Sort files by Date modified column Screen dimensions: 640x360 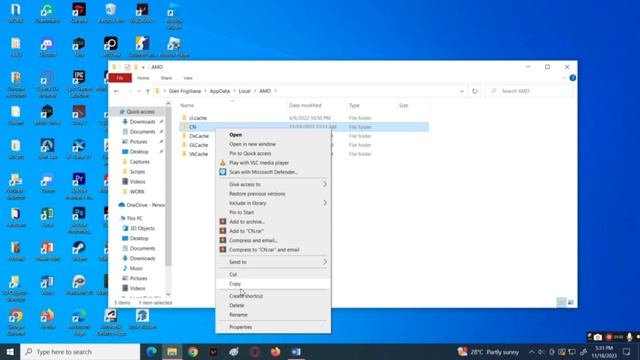point(305,105)
